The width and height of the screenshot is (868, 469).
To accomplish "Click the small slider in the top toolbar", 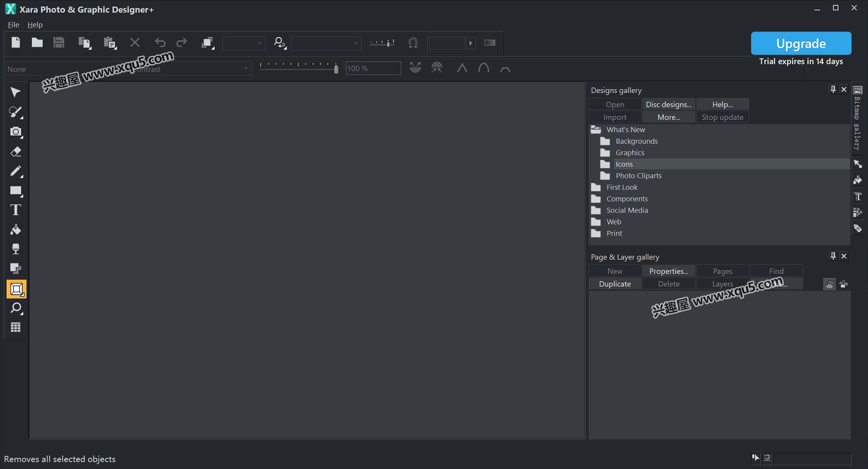I will (382, 43).
